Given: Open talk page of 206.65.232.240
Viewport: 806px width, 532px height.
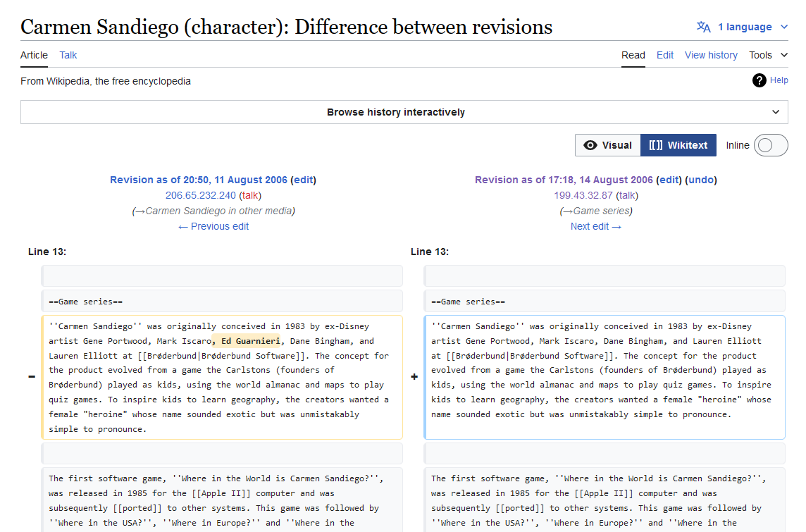Looking at the screenshot, I should click(250, 195).
